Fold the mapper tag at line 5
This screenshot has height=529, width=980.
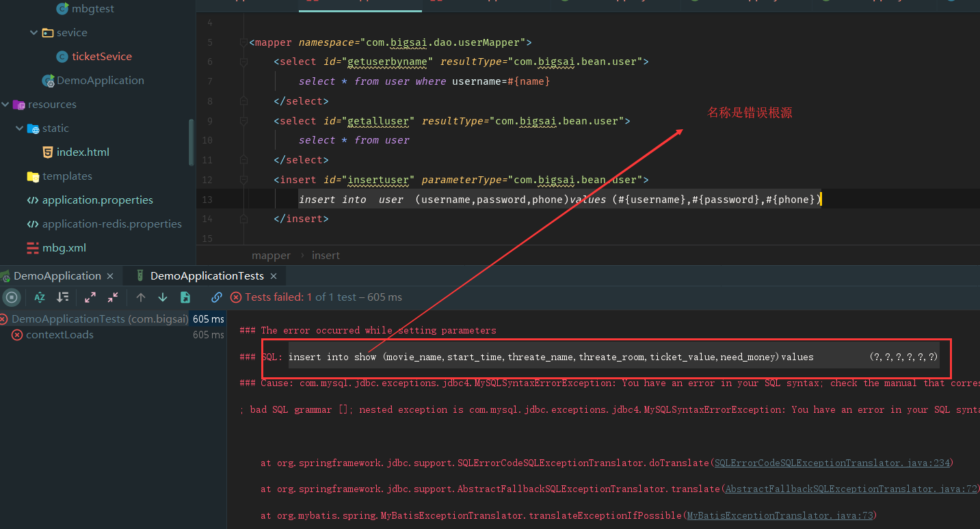(243, 42)
